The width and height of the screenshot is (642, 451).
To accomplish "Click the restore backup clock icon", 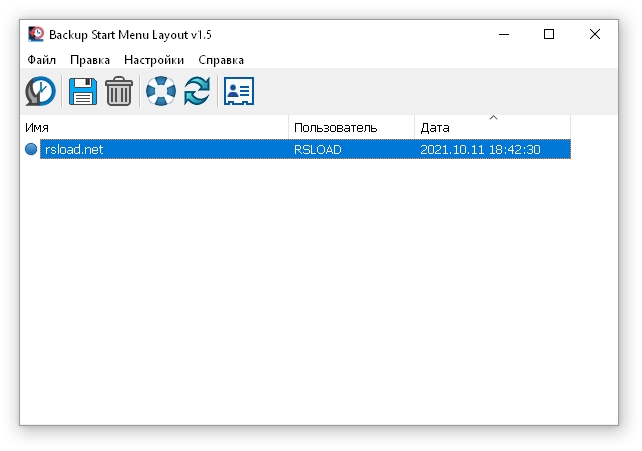I will 40,92.
